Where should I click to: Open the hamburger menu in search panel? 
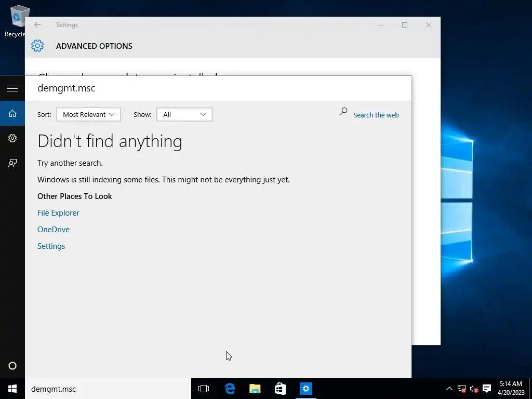(x=12, y=88)
